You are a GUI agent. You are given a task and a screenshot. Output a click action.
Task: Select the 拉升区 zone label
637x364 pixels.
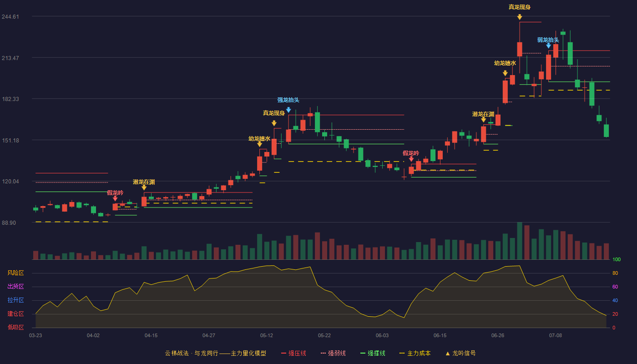[15, 300]
